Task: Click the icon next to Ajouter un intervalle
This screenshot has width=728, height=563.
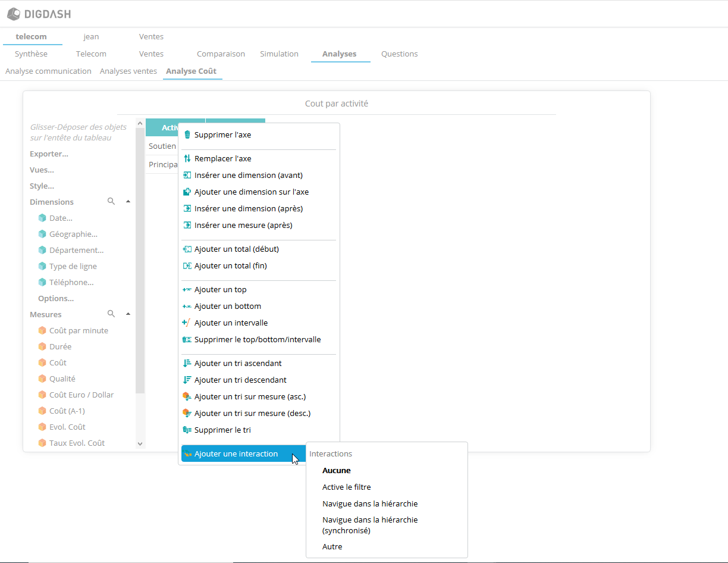Action: pos(187,323)
